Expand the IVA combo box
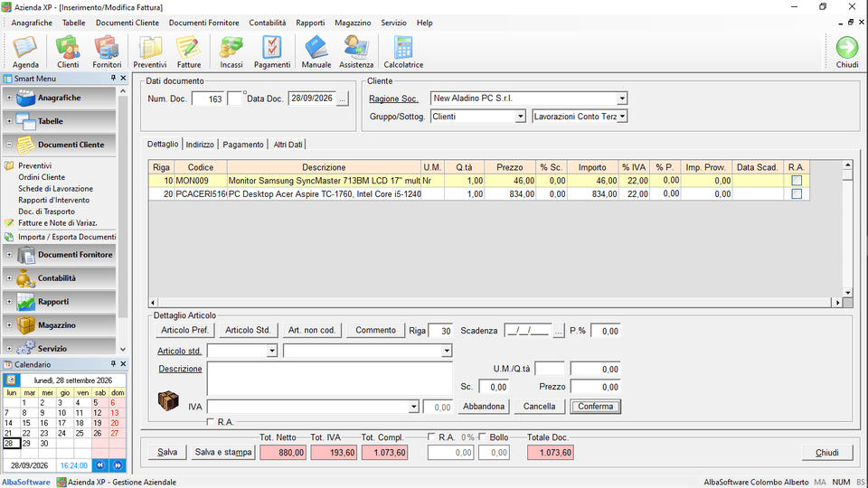The width and height of the screenshot is (868, 488). click(x=413, y=407)
